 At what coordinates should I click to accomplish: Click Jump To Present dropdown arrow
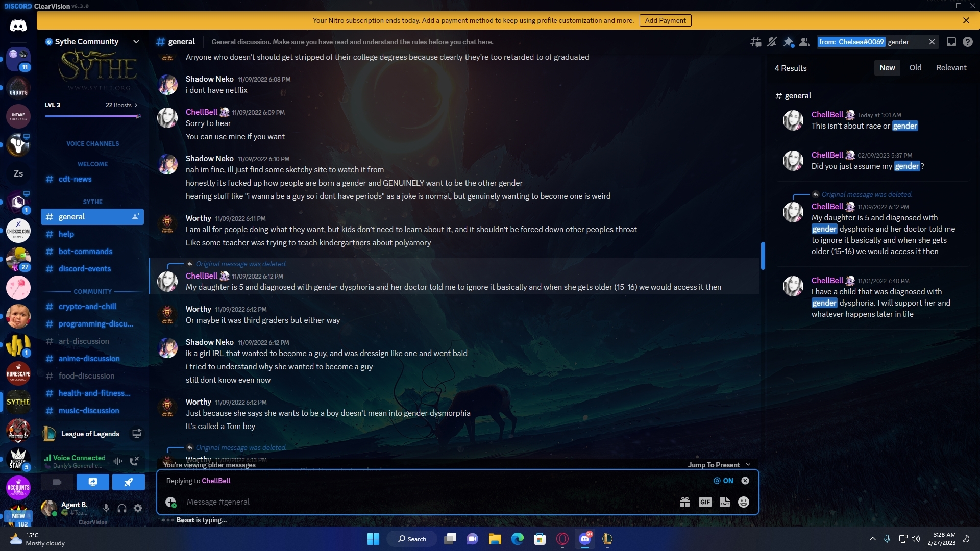click(748, 465)
